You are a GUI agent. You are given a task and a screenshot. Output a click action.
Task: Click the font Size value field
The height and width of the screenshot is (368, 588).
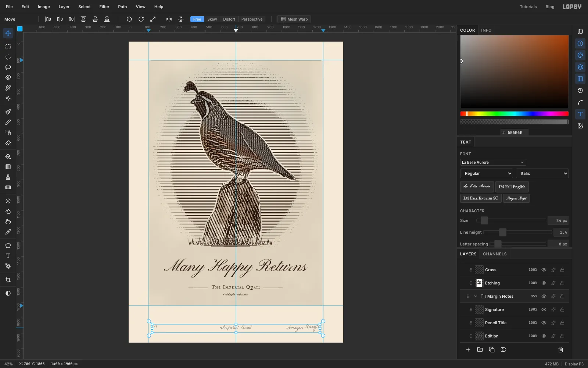click(558, 220)
